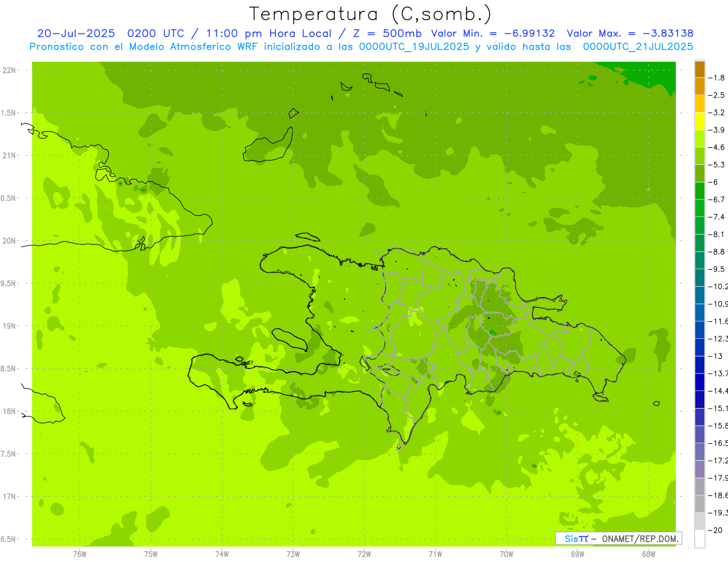Click the '18N' latitude label

(x=9, y=412)
